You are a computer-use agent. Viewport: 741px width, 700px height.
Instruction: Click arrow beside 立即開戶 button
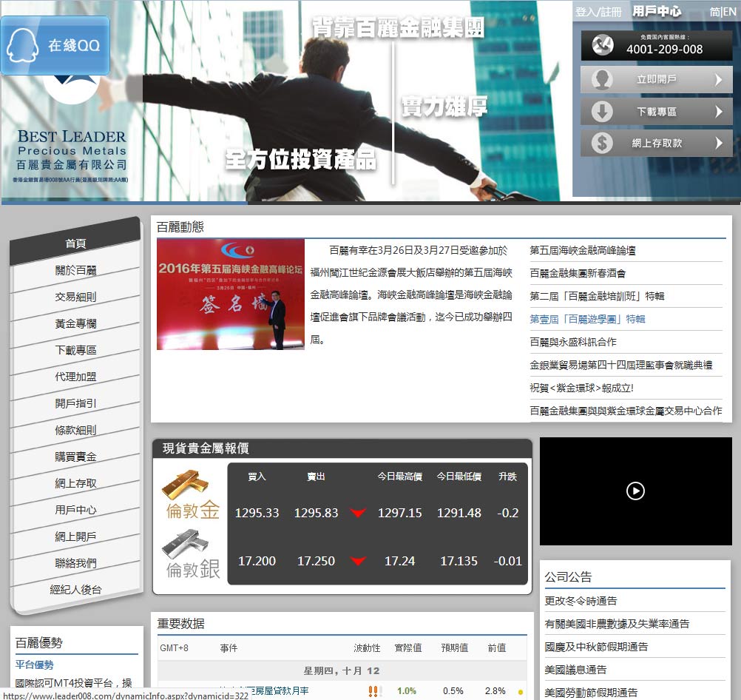pyautogui.click(x=717, y=80)
